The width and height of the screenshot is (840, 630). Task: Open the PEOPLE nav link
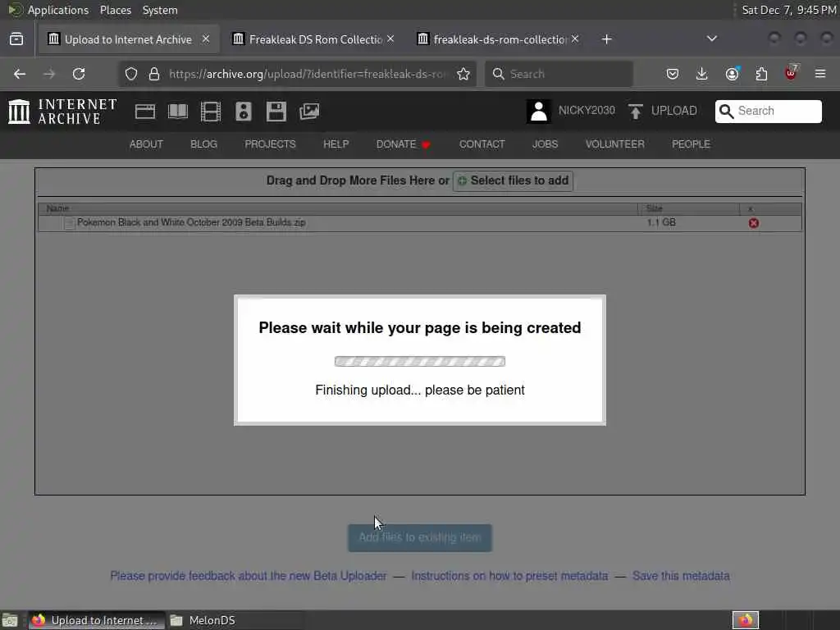click(x=691, y=144)
